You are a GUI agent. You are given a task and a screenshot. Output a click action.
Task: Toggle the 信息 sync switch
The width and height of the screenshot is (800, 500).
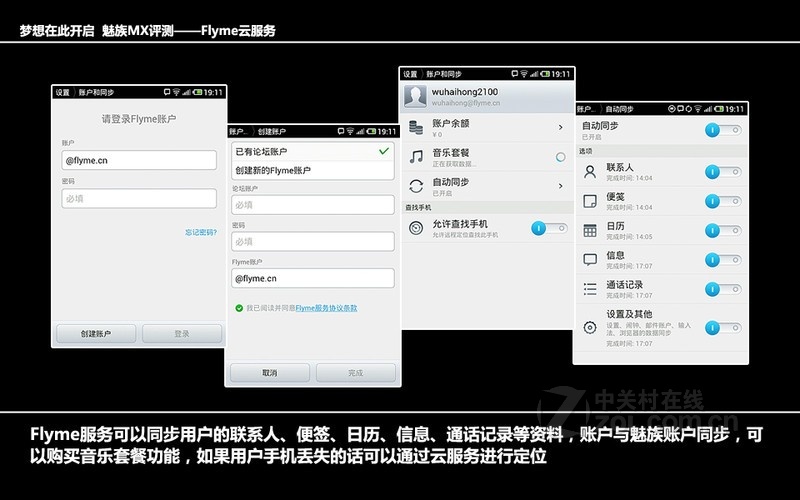coord(723,260)
